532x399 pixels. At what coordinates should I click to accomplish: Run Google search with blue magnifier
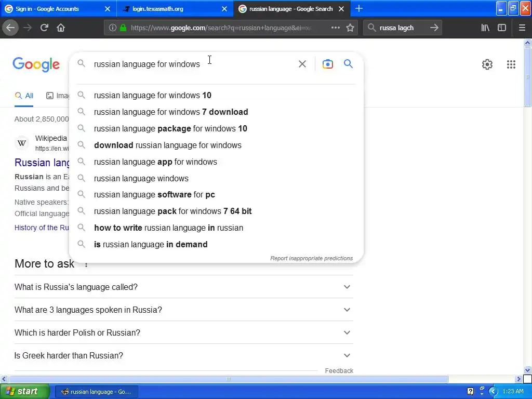coord(348,64)
